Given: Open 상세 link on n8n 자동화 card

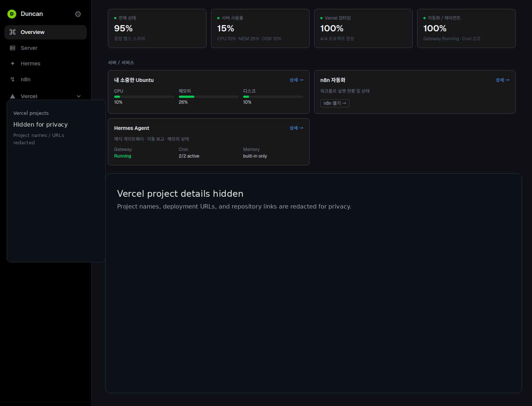Looking at the screenshot, I should (502, 80).
